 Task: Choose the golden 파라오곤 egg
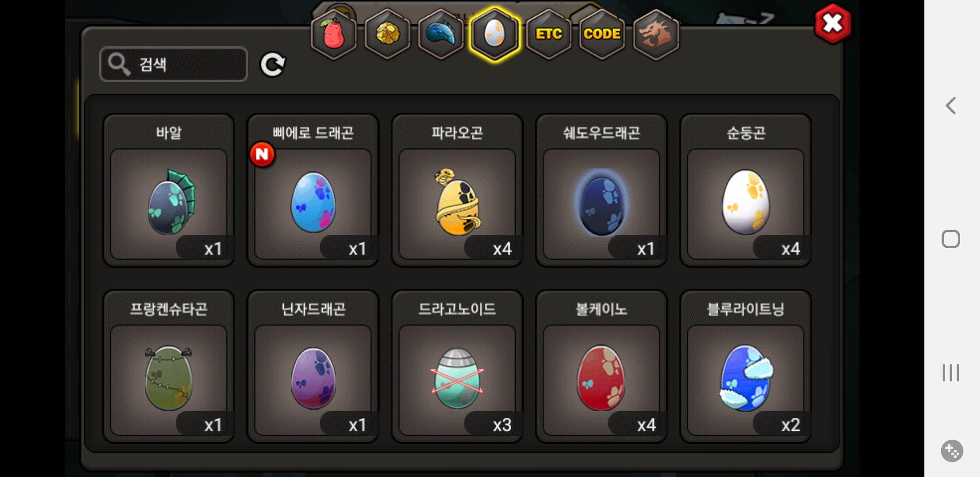[457, 190]
